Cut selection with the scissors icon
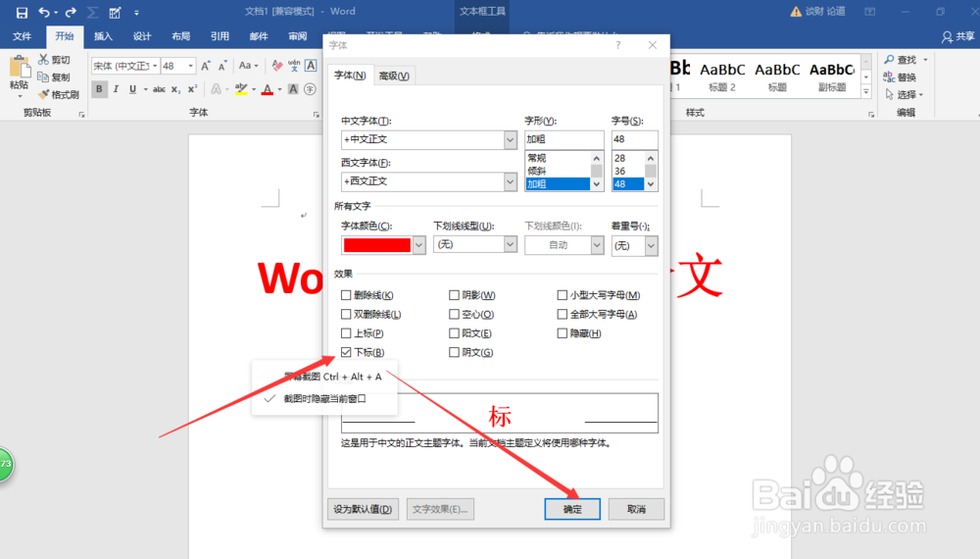Image resolution: width=980 pixels, height=559 pixels. pos(43,60)
